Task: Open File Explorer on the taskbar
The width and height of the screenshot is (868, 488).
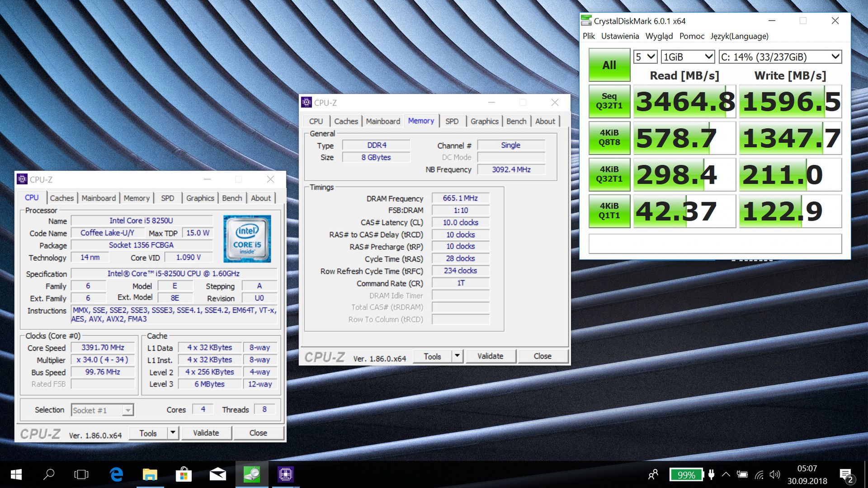Action: click(150, 474)
